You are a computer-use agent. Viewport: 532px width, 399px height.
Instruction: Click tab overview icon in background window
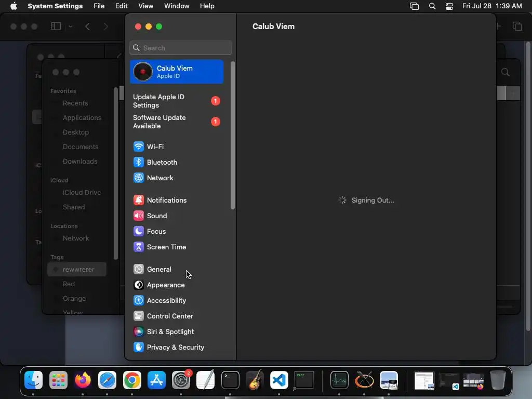coord(517,26)
